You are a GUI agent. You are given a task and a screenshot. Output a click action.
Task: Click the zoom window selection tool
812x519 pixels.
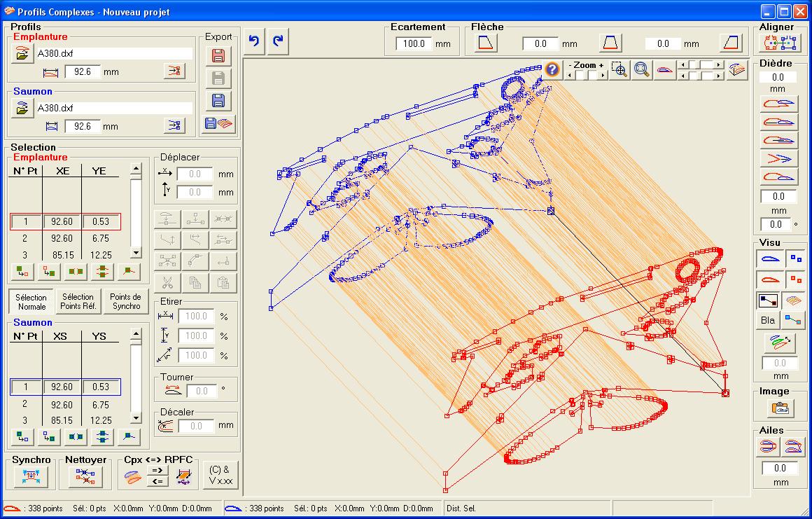[618, 69]
